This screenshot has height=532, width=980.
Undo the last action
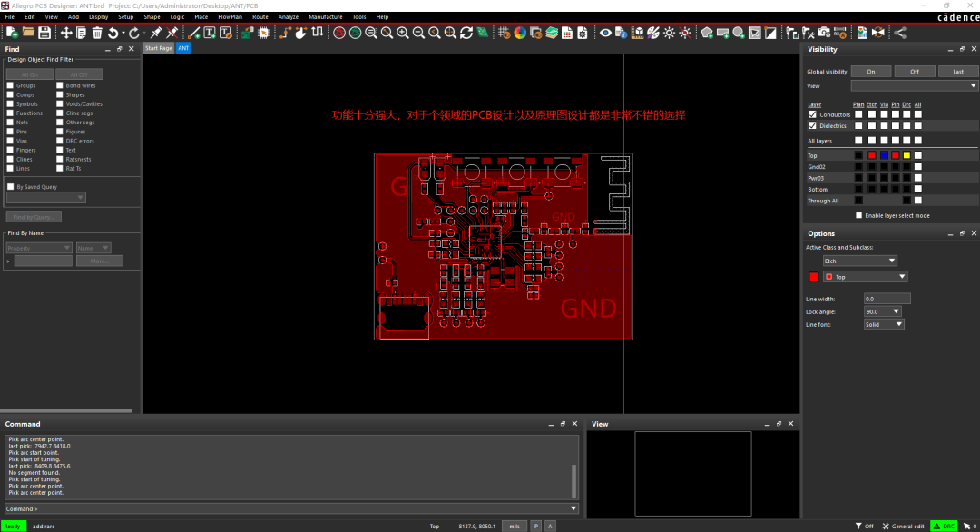click(113, 33)
